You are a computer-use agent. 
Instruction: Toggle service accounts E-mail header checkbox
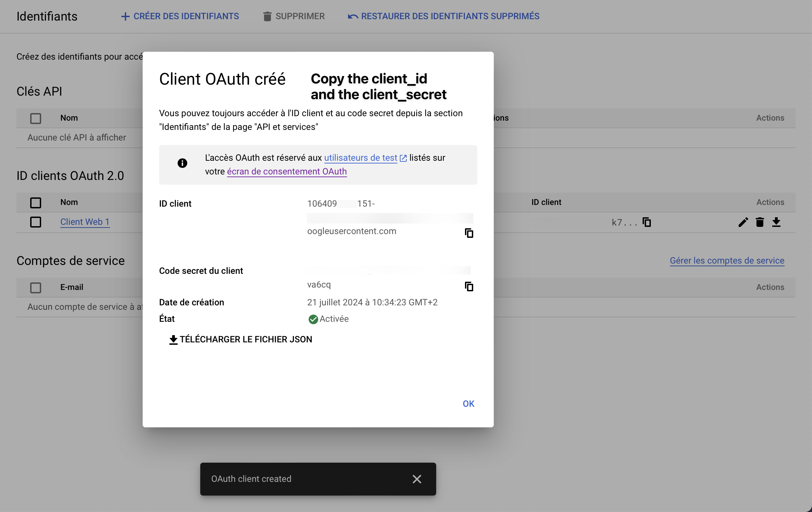point(36,288)
